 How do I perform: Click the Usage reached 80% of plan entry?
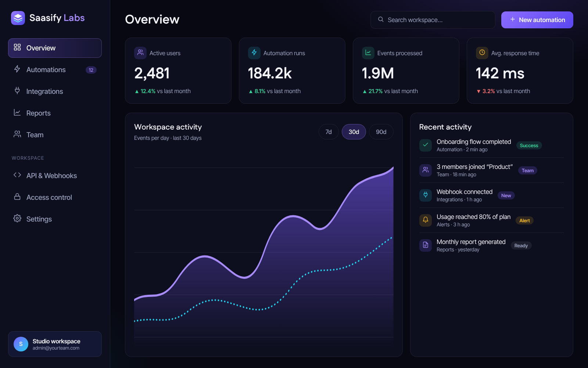[492, 220]
